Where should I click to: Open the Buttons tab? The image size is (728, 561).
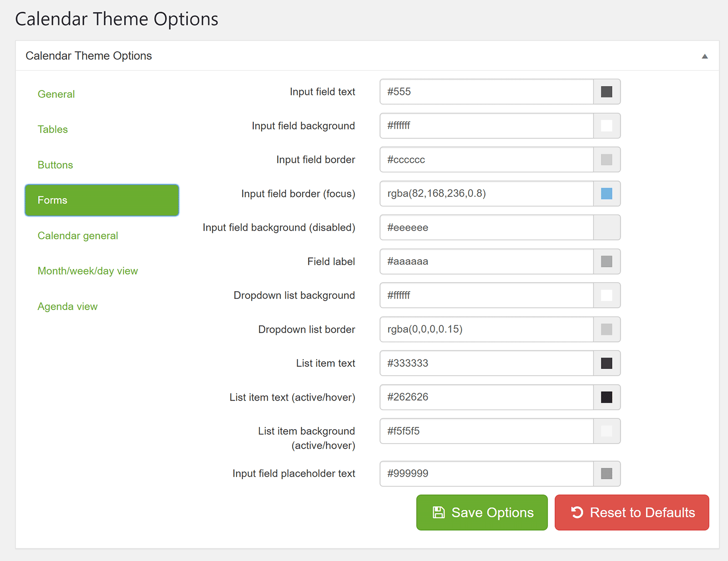click(55, 165)
